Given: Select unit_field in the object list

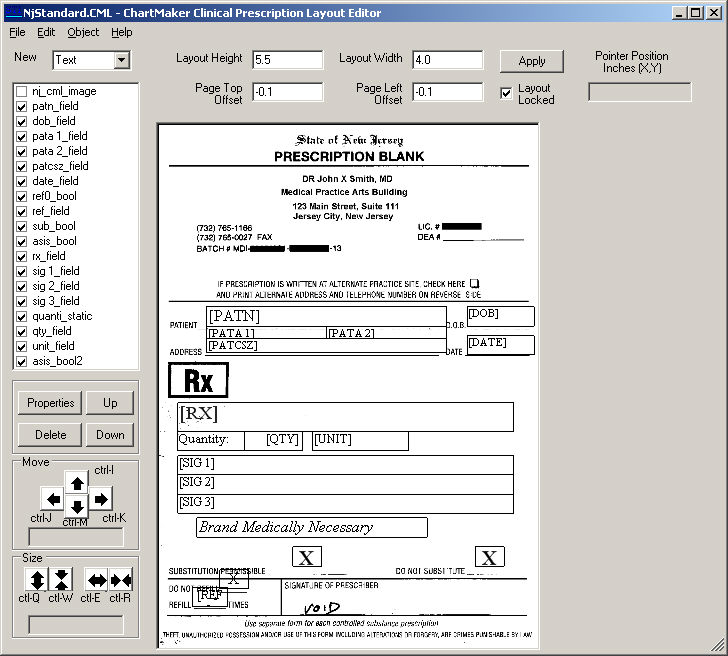Looking at the screenshot, I should pos(53,346).
